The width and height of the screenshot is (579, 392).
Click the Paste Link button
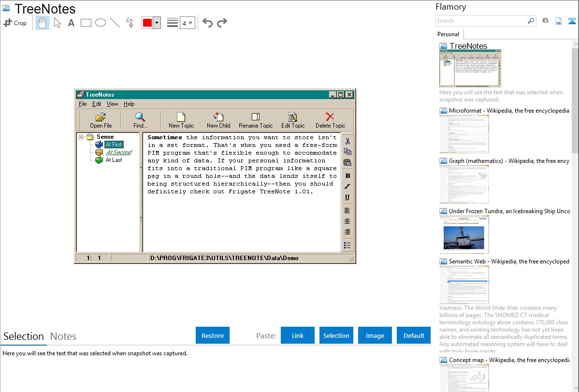coord(298,335)
